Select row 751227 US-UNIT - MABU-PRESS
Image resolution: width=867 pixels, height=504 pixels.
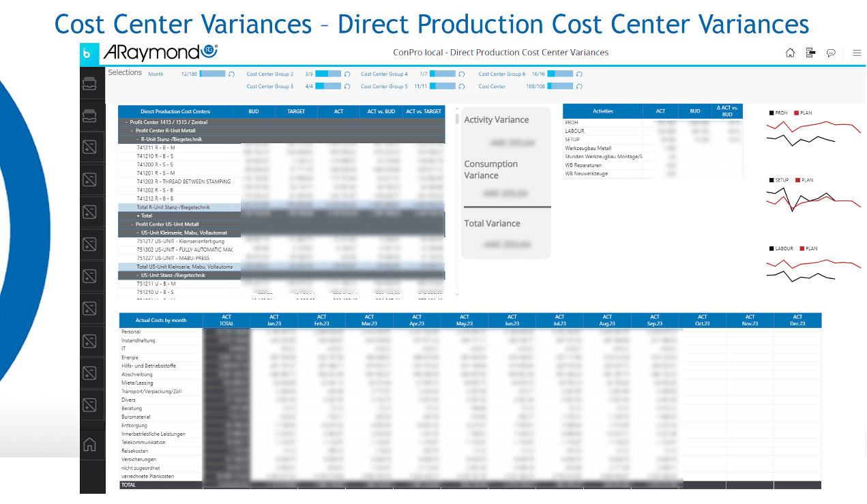(x=282, y=258)
